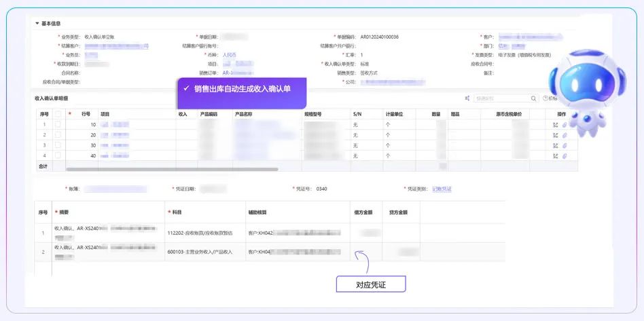Click row 3 split-line action icon

pos(556,145)
